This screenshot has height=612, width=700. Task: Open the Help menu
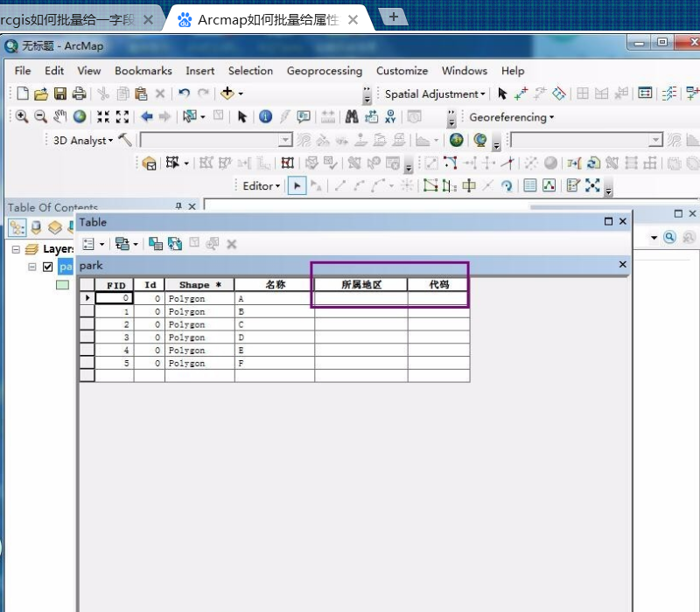513,71
